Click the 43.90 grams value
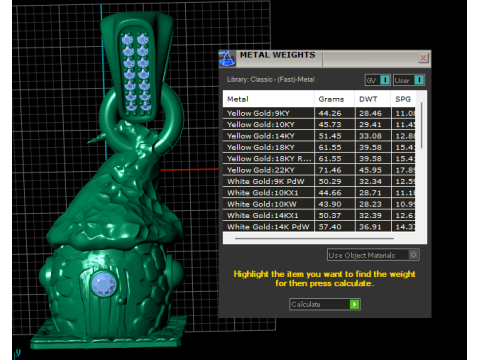This screenshot has width=480, height=360. pos(330,204)
